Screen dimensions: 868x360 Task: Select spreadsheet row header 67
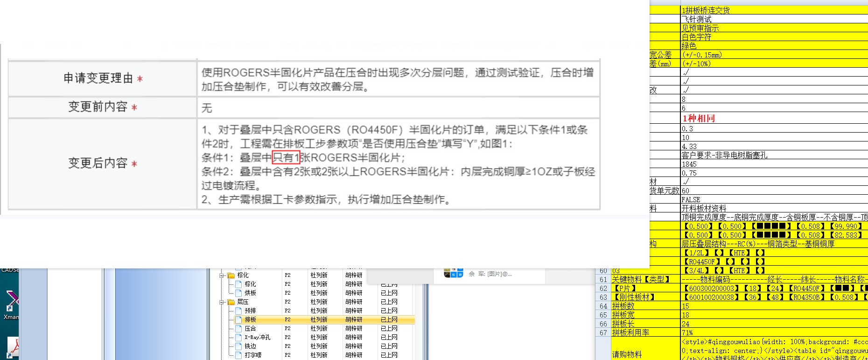click(x=603, y=333)
